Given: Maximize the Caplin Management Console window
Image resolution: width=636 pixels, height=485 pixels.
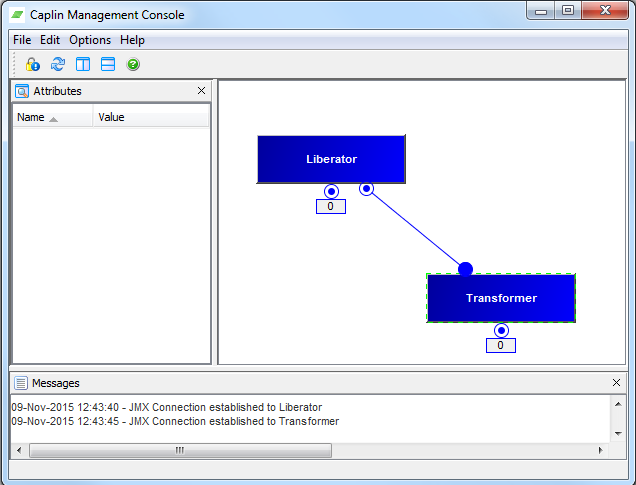Looking at the screenshot, I should click(568, 10).
